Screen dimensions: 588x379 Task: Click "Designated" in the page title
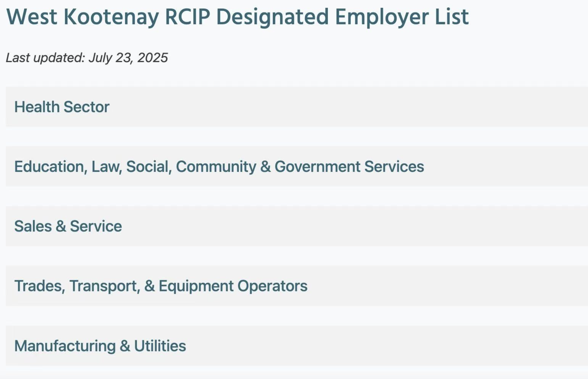coord(272,17)
